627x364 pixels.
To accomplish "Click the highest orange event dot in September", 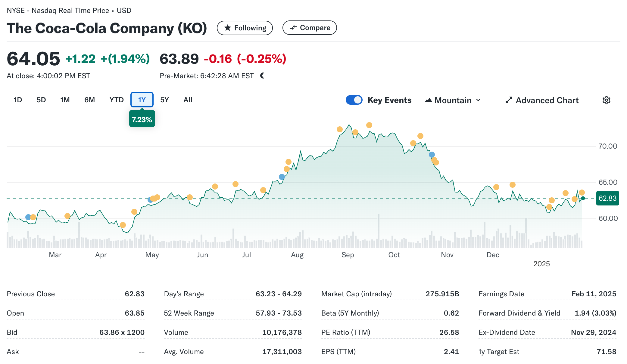I will click(369, 125).
